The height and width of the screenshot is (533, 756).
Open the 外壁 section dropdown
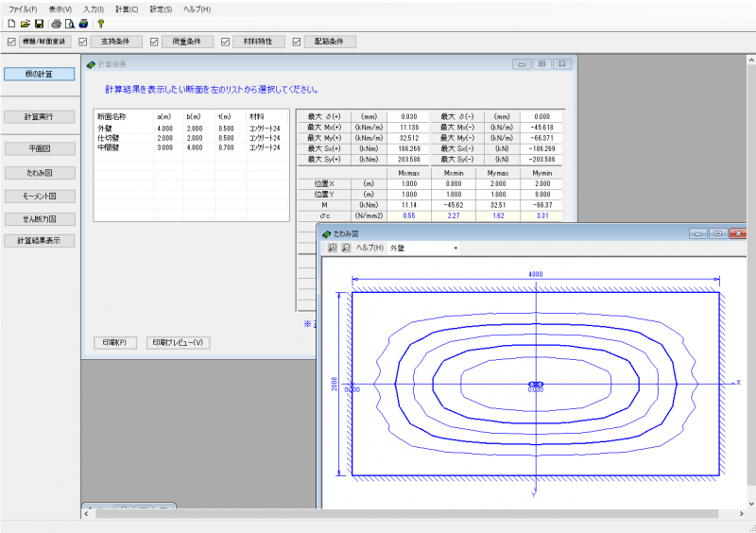(x=455, y=248)
